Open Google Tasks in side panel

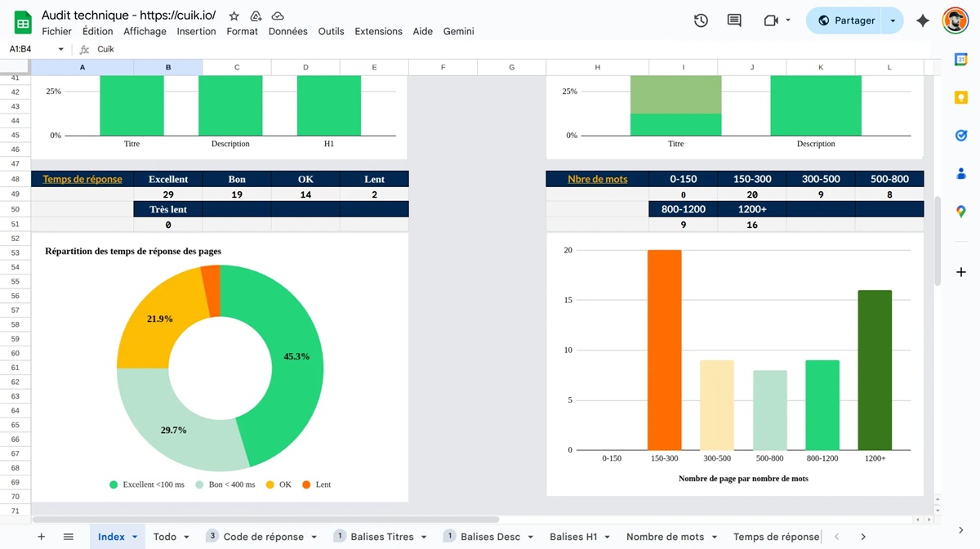(961, 136)
